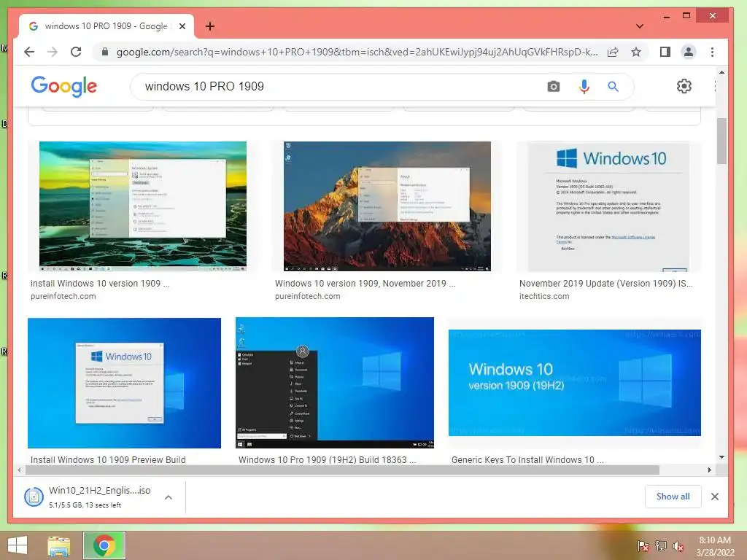Click the horizontal scrollbar right arrow
The height and width of the screenshot is (560, 747).
click(x=709, y=470)
